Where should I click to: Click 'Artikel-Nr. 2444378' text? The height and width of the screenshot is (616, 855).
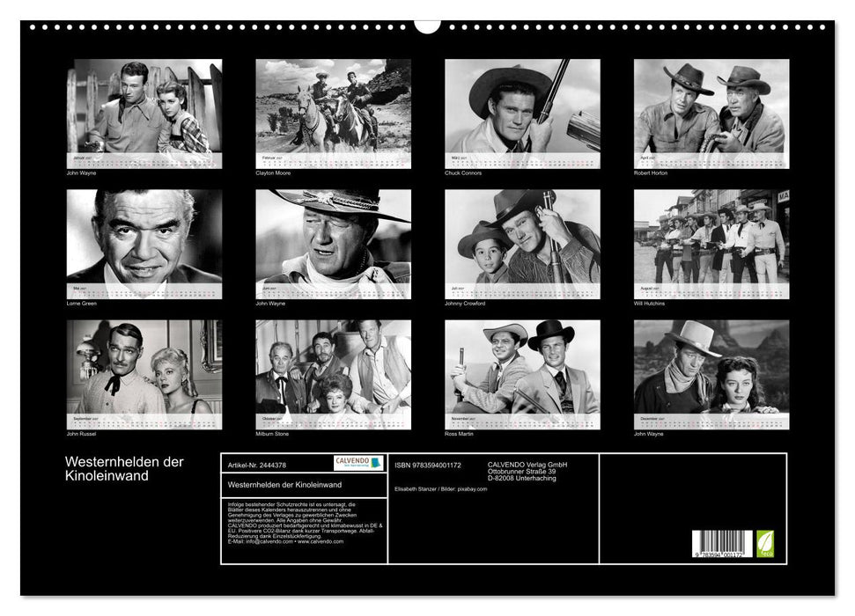257,465
